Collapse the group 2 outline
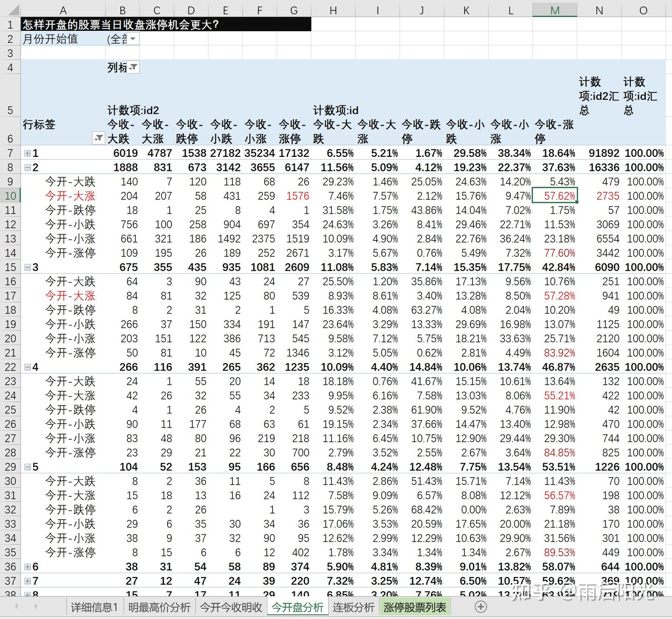 [27, 167]
